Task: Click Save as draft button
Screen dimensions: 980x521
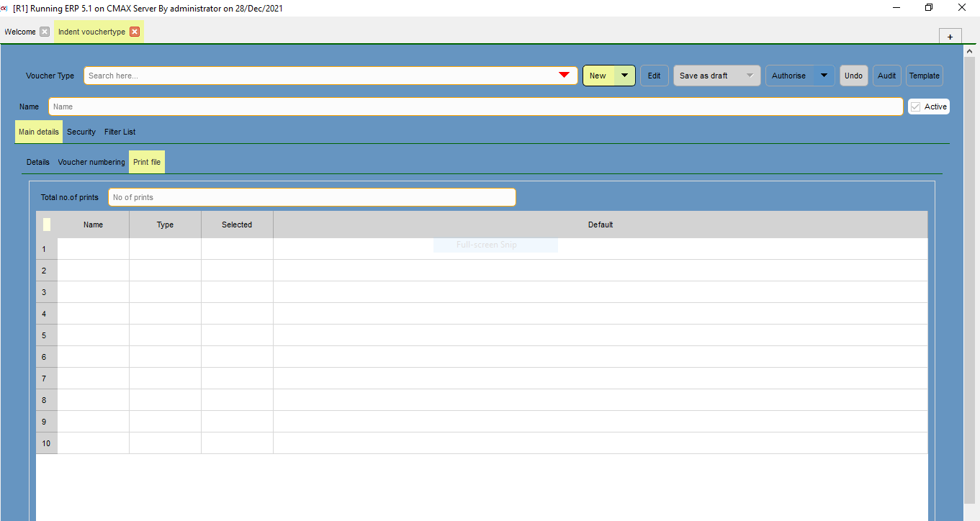Action: pos(703,76)
